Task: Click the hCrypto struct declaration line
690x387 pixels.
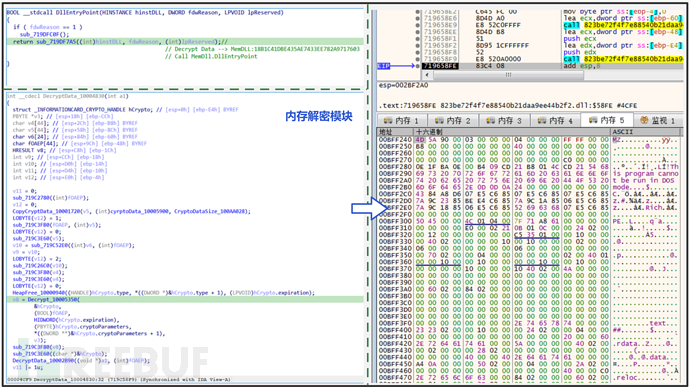Action: point(125,110)
